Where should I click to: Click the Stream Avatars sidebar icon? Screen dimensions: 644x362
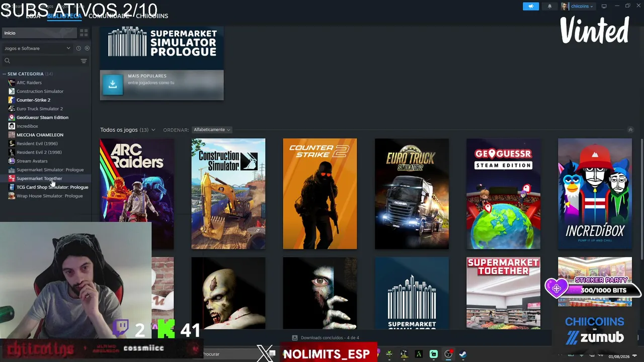tap(12, 161)
